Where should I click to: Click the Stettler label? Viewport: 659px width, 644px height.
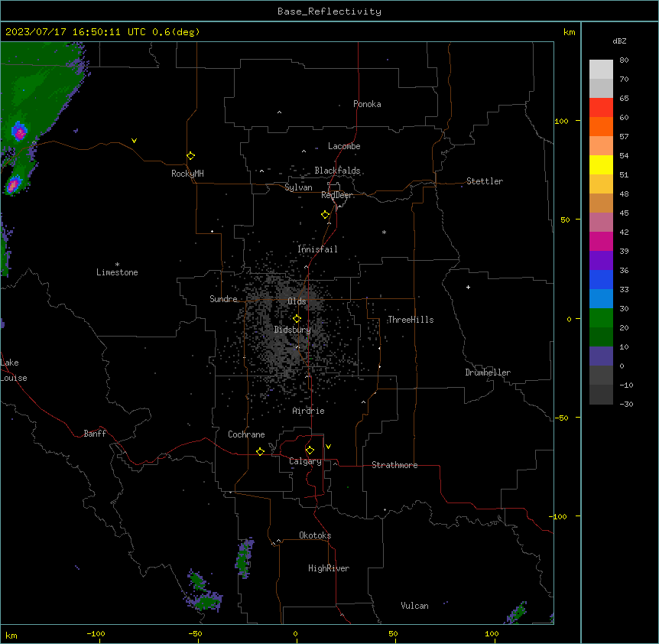pos(485,181)
